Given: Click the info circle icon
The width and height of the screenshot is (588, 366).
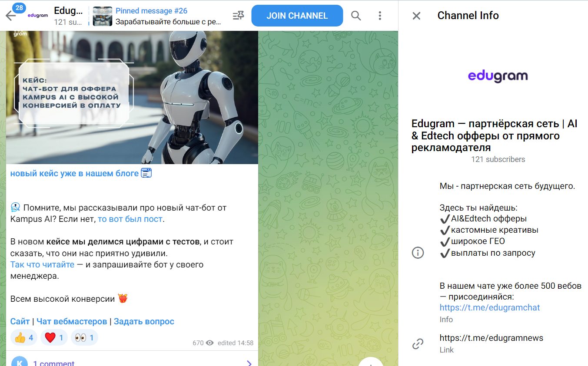Looking at the screenshot, I should [418, 253].
